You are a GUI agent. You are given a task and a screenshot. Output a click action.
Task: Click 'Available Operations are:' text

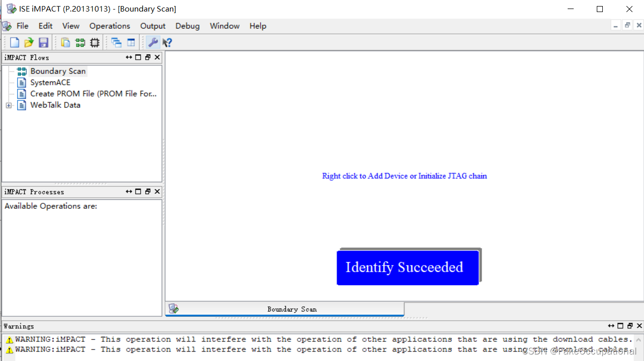point(51,206)
